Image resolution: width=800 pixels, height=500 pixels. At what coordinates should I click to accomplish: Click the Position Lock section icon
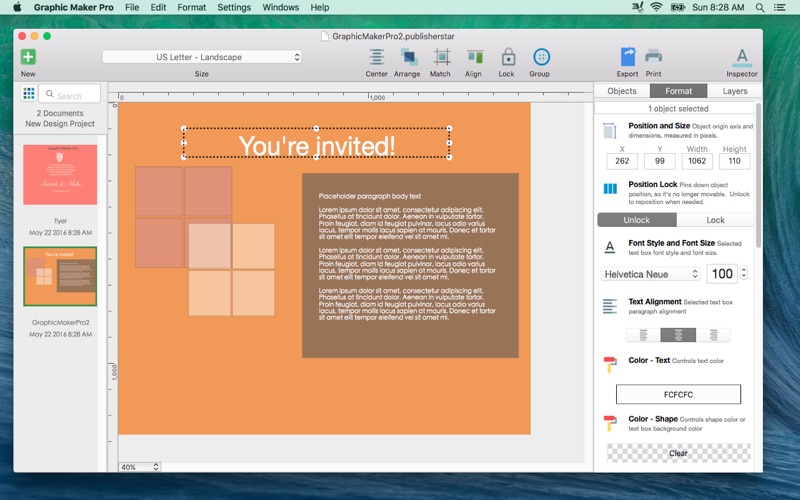coord(610,189)
